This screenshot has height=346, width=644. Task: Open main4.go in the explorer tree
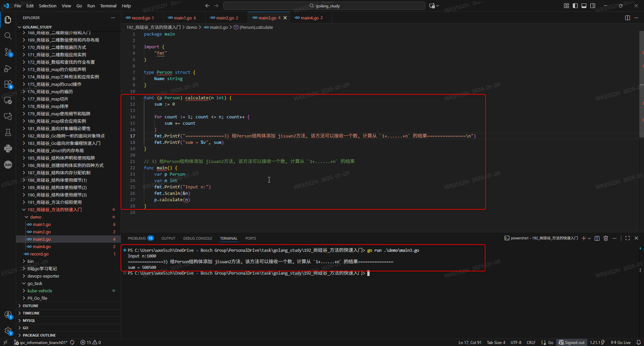[x=68, y=246]
